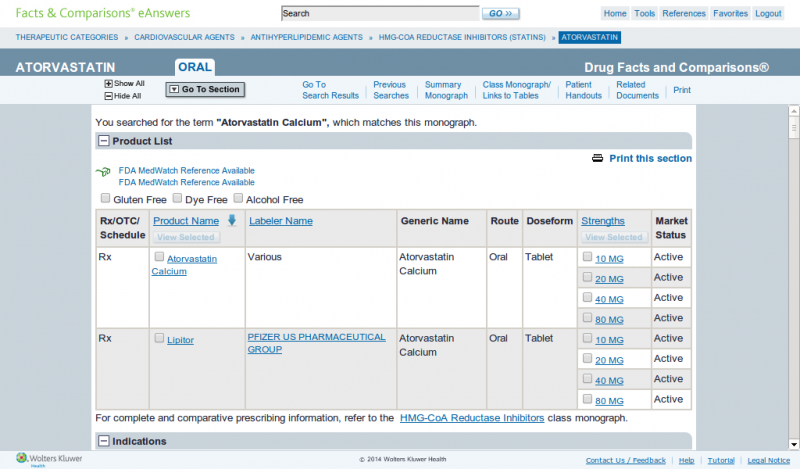Open the Antihyperlipidemic Agents breadcrumb
The height and width of the screenshot is (469, 800).
pyautogui.click(x=306, y=37)
